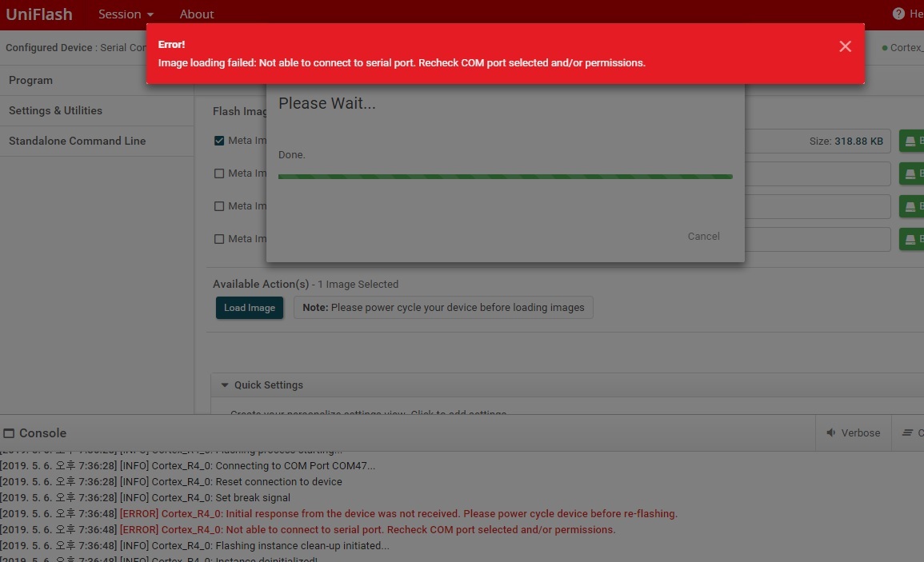924x562 pixels.
Task: Click the second Meta Image file path field
Action: click(818, 173)
